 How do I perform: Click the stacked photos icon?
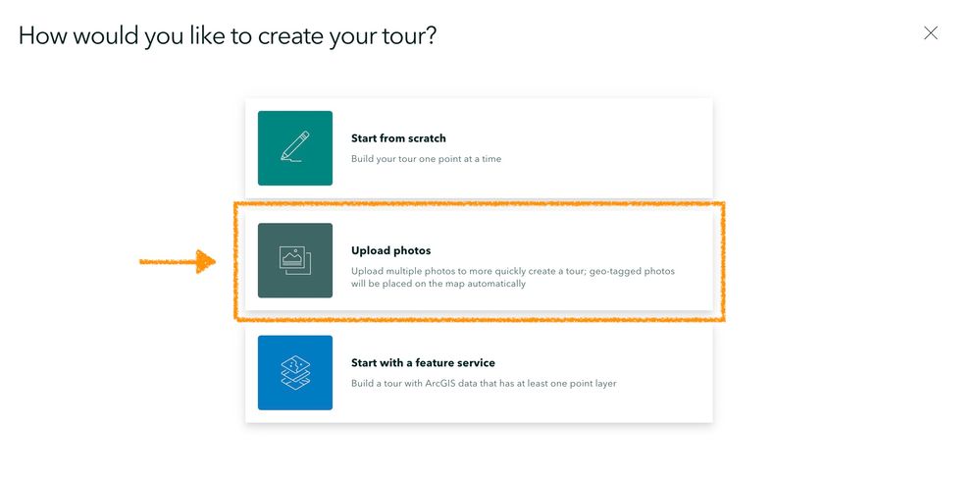[x=294, y=260]
